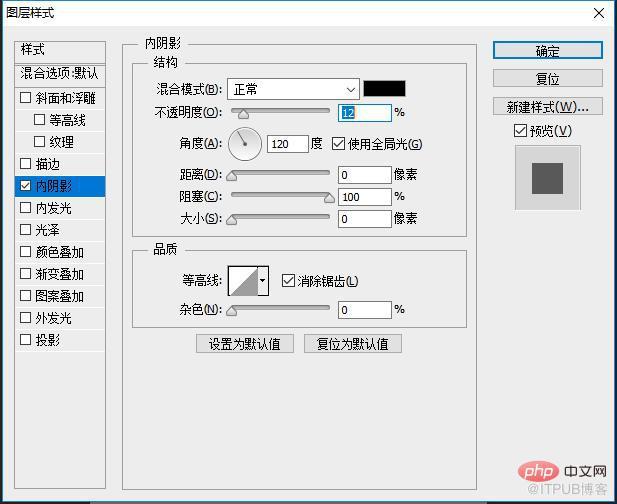Click the angle value field showing 120
Viewport: 617px width, 504px height.
tap(288, 144)
